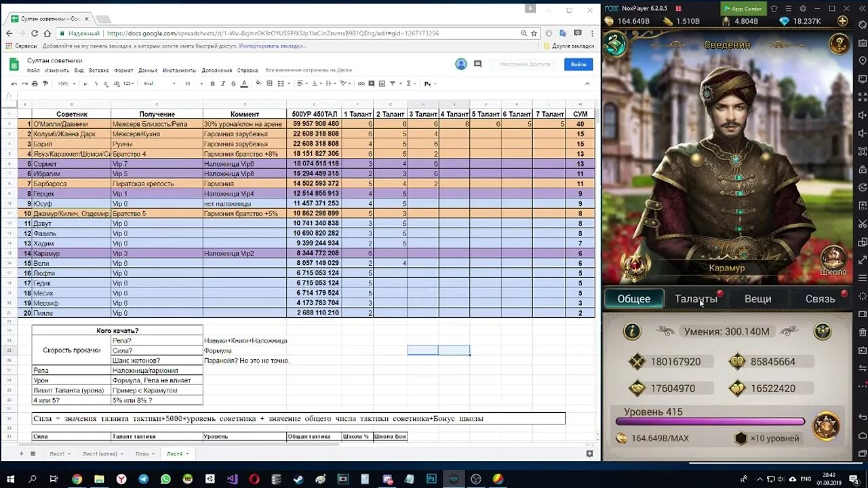The width and height of the screenshot is (868, 488).
Task: Open the comments icon in Sheets header
Action: point(477,64)
